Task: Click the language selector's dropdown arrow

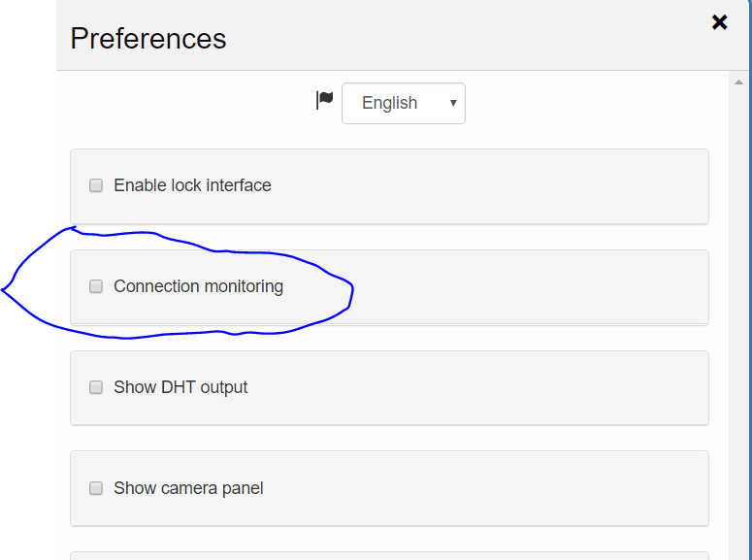Action: pos(452,103)
